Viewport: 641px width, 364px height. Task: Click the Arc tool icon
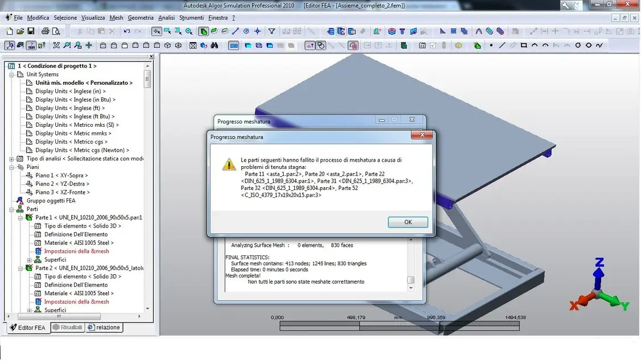click(x=535, y=45)
